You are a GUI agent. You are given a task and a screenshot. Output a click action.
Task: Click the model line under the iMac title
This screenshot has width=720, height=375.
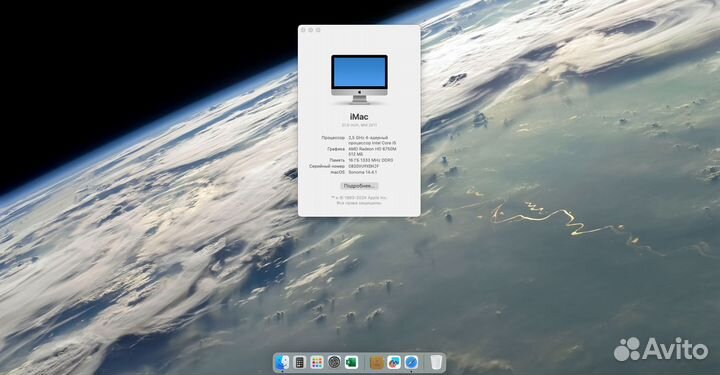pyautogui.click(x=359, y=125)
